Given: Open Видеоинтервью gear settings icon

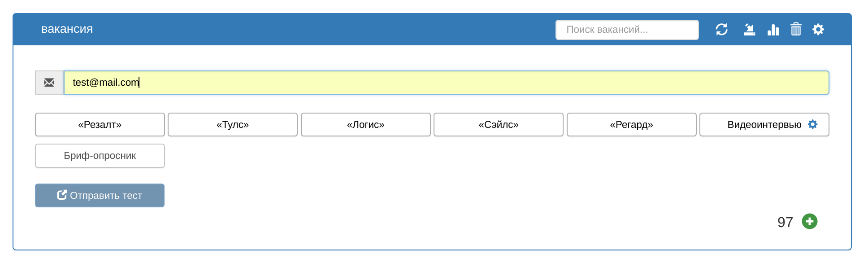Looking at the screenshot, I should click(x=812, y=124).
